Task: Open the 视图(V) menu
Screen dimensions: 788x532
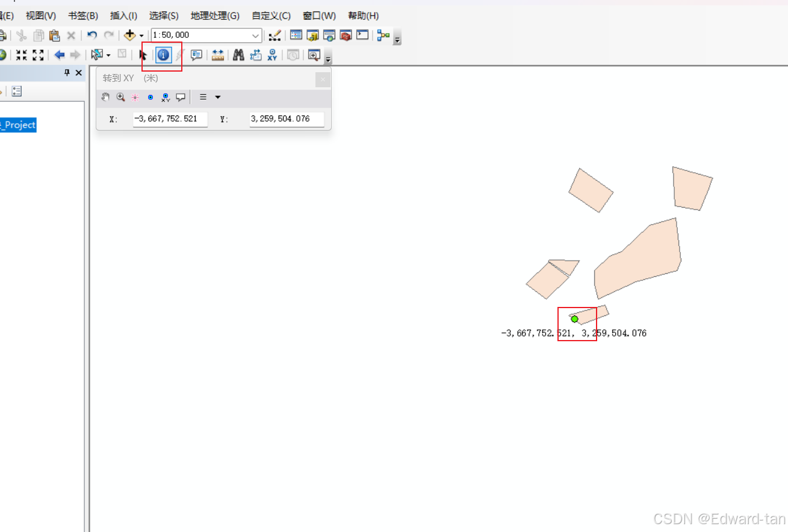Action: [41, 16]
